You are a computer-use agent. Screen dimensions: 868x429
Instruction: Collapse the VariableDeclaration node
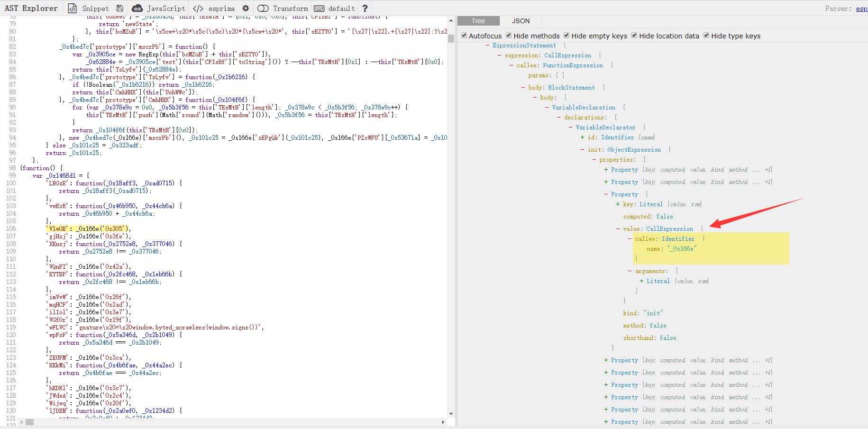click(x=547, y=108)
